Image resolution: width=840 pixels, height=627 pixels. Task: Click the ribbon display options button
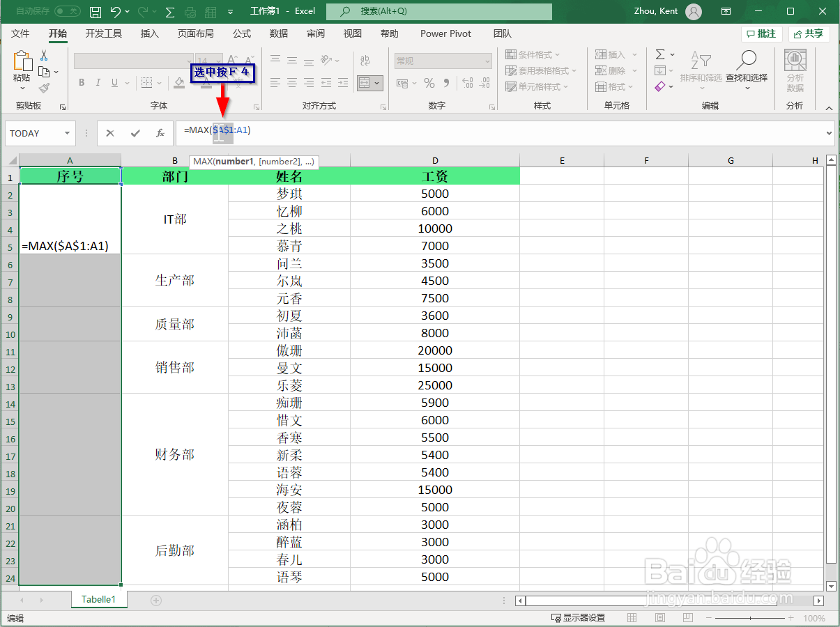(x=726, y=11)
